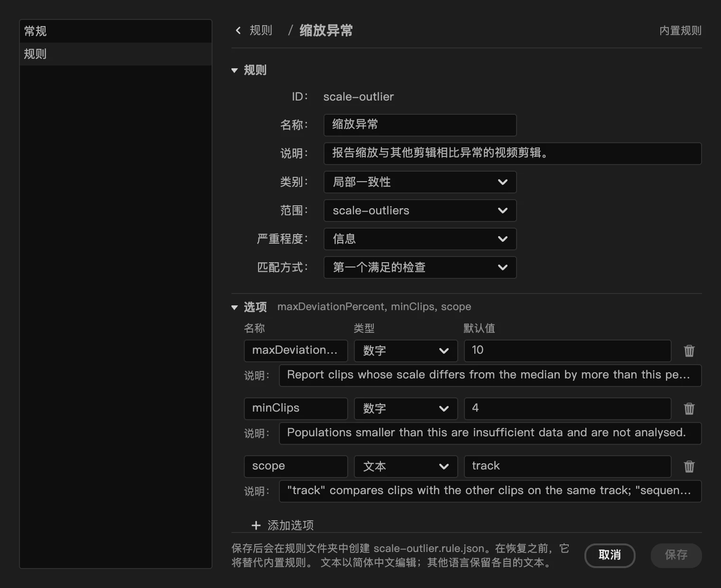The image size is (721, 588).
Task: Delete the scope option via trash icon
Action: point(689,467)
